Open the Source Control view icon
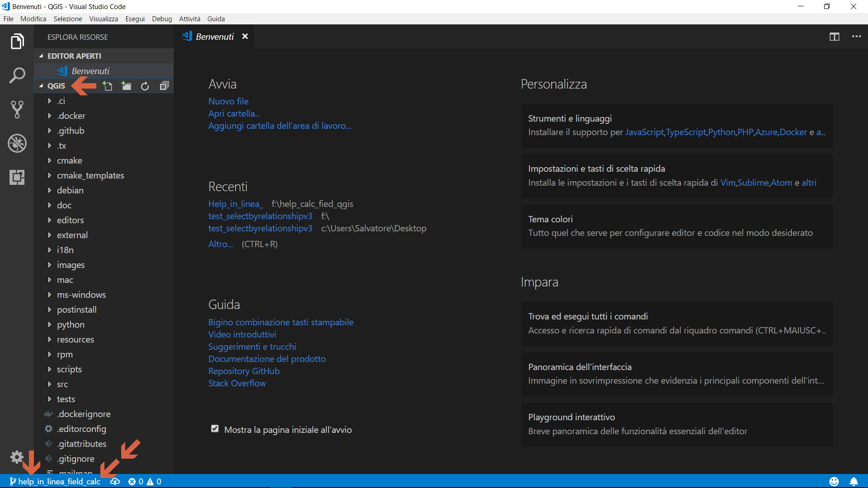Screen dimensions: 868x488 coord(17,109)
